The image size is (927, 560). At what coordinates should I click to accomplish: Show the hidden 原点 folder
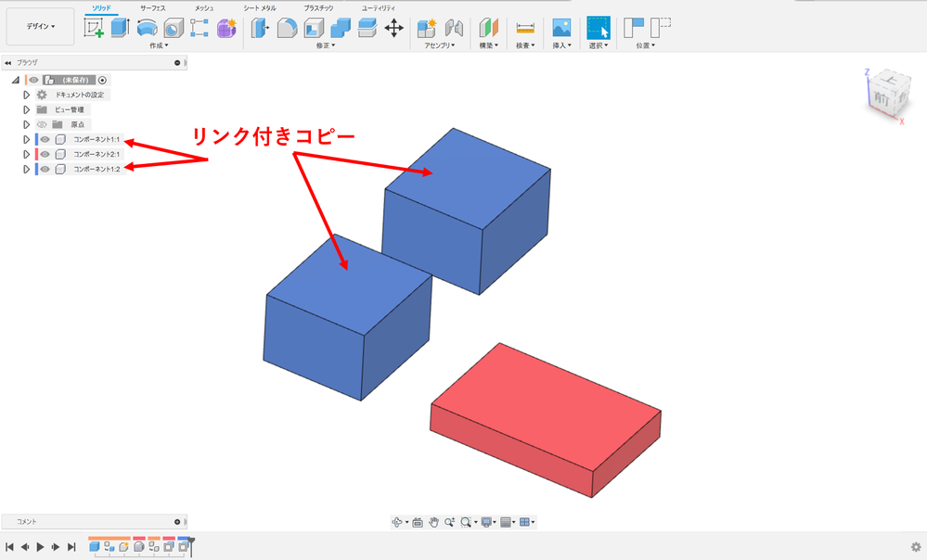(x=42, y=124)
